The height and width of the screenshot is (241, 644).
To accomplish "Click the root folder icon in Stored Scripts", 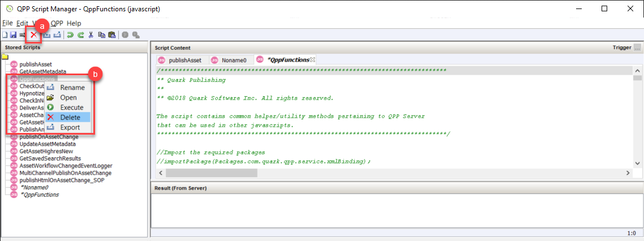I will point(5,57).
